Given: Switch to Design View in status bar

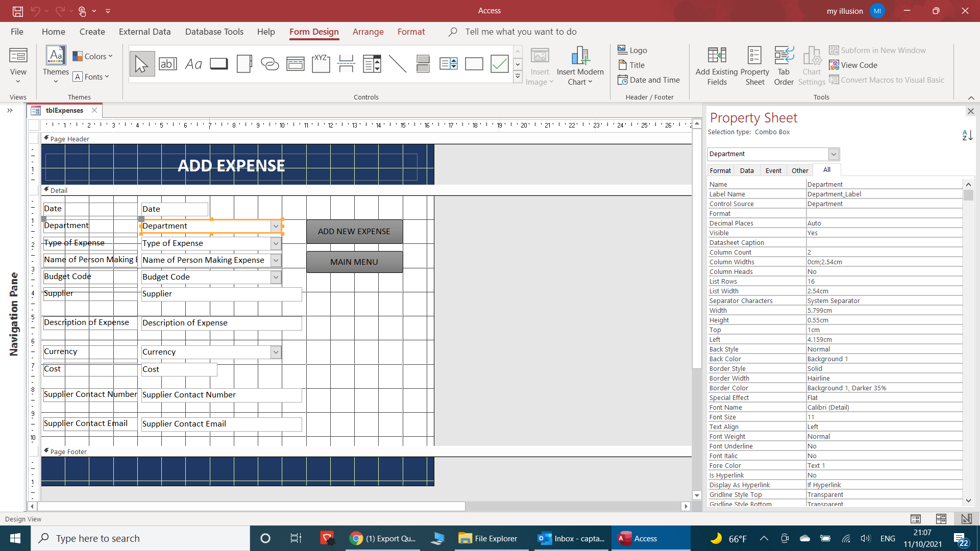Looking at the screenshot, I should pyautogui.click(x=966, y=519).
